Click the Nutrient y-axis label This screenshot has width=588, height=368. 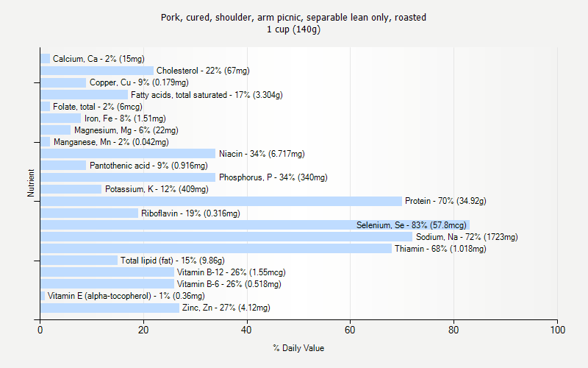(31, 183)
